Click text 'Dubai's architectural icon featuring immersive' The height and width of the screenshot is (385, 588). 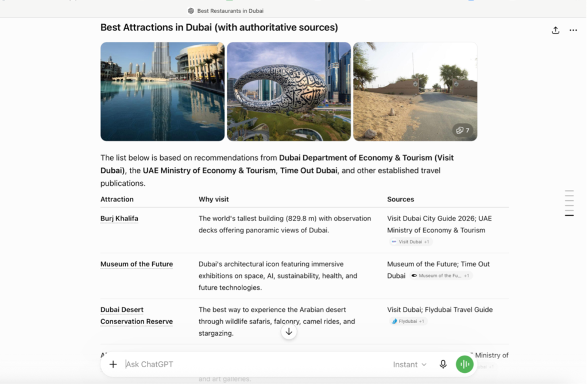pos(272,265)
